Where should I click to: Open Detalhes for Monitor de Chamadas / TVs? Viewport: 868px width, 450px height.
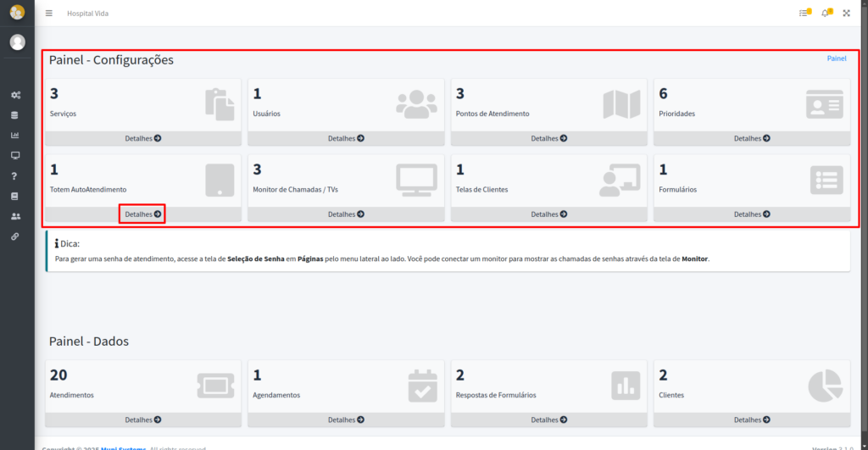pyautogui.click(x=346, y=214)
